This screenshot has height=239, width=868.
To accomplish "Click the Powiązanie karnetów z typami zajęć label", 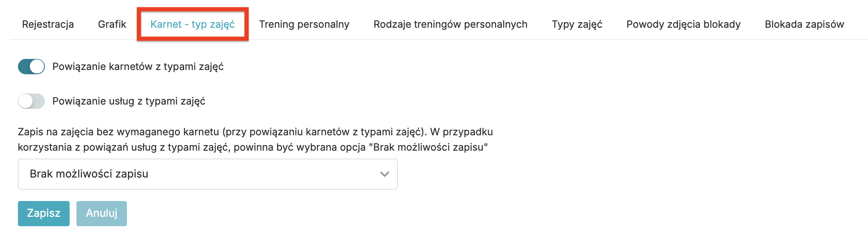I will (138, 67).
